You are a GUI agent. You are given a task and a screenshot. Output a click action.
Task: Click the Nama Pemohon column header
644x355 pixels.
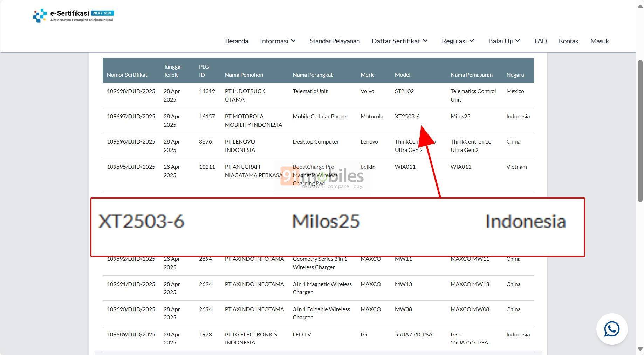244,75
